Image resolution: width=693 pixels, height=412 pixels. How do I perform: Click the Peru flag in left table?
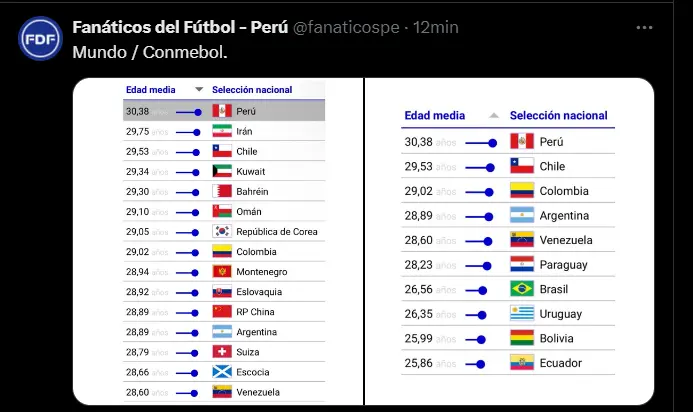(222, 111)
